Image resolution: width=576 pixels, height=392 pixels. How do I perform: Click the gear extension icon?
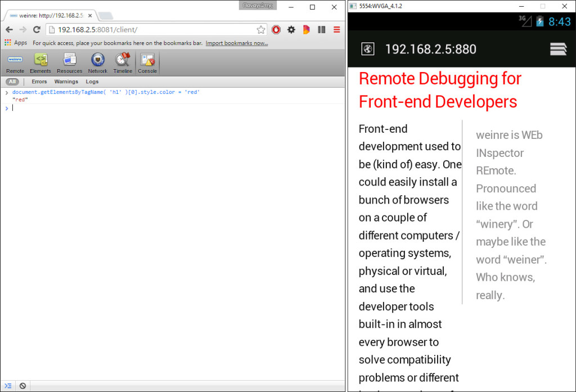pos(291,30)
